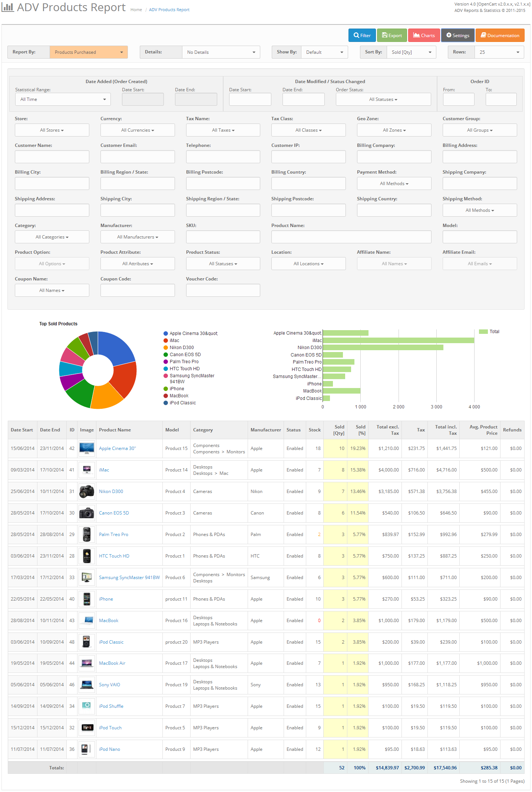Expand Statistical Range All Time dropdown

(x=63, y=99)
